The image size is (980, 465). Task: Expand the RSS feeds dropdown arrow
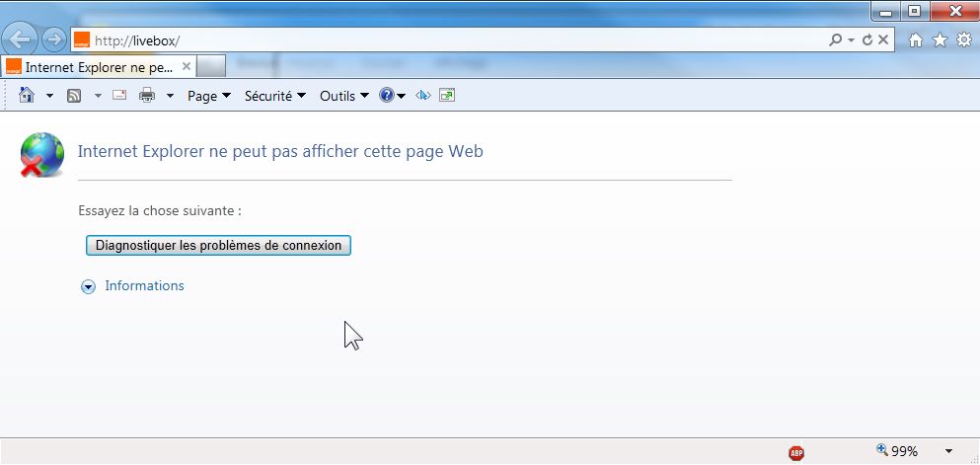[x=98, y=96]
